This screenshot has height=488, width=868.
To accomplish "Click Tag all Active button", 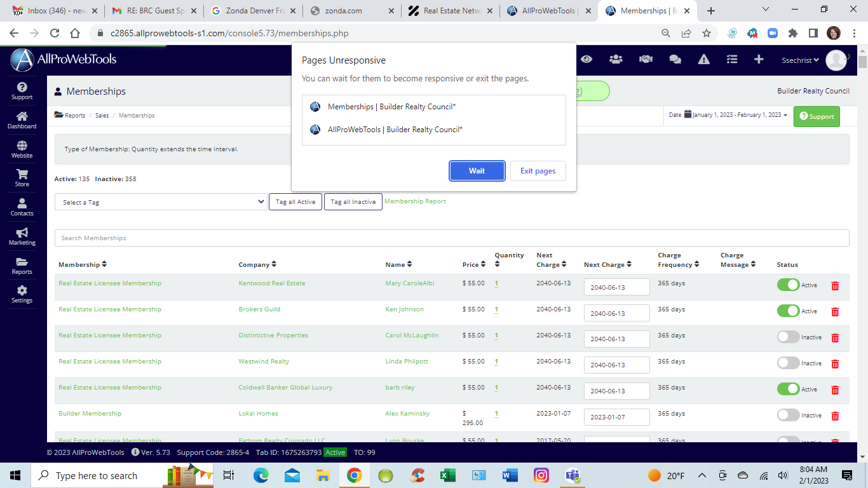I will coord(295,202).
